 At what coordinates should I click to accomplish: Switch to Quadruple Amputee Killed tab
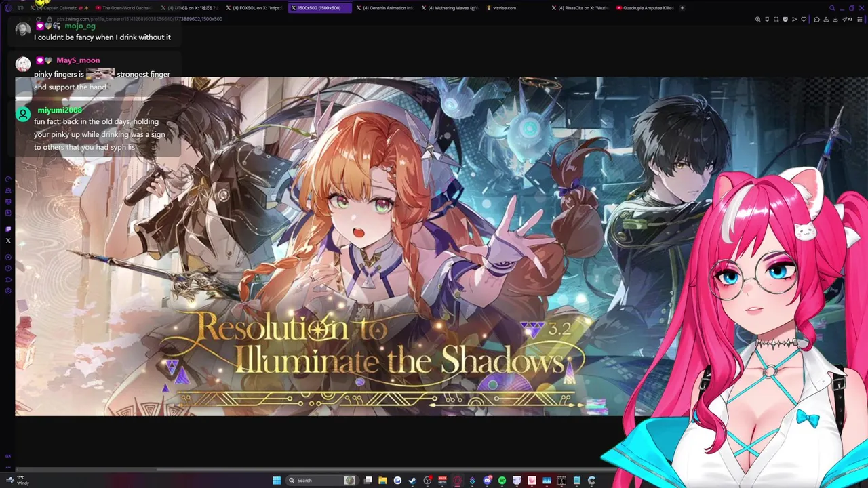click(x=646, y=8)
